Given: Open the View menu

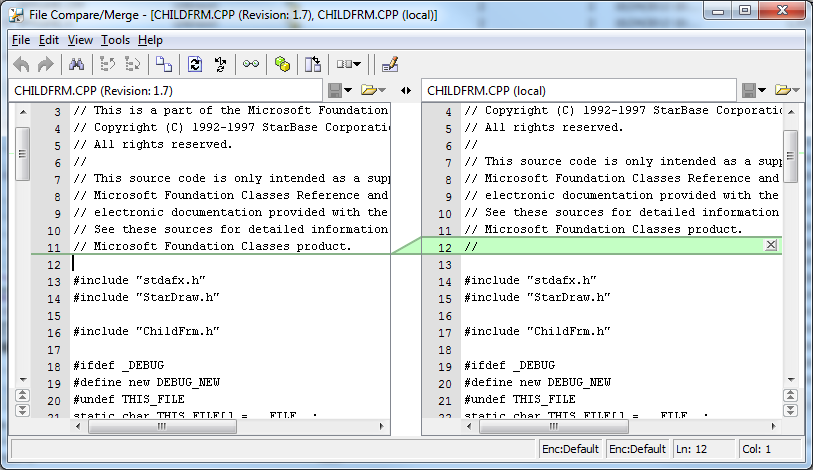Looking at the screenshot, I should [80, 40].
